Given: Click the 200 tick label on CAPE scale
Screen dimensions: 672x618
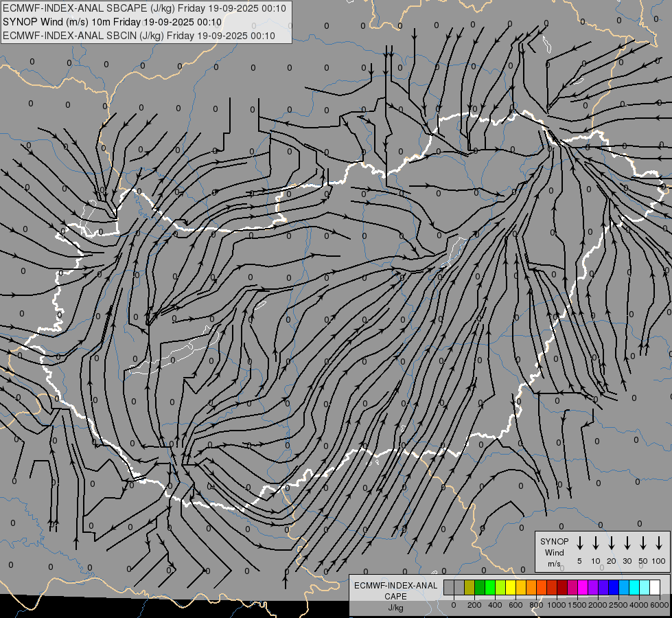Looking at the screenshot, I should click(474, 605).
